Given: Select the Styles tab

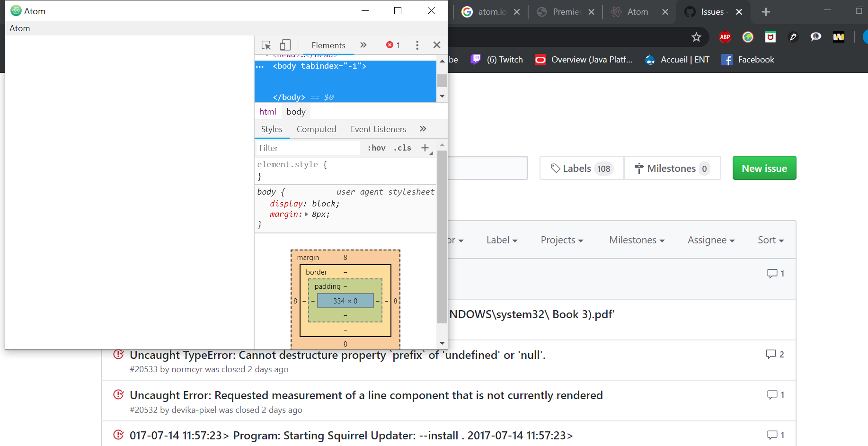Looking at the screenshot, I should (x=272, y=129).
